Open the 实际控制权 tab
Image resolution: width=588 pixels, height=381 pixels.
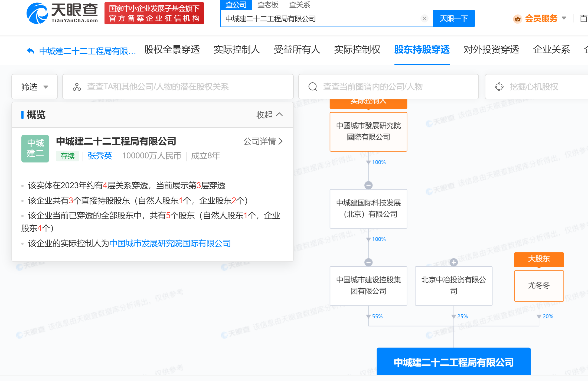point(357,49)
